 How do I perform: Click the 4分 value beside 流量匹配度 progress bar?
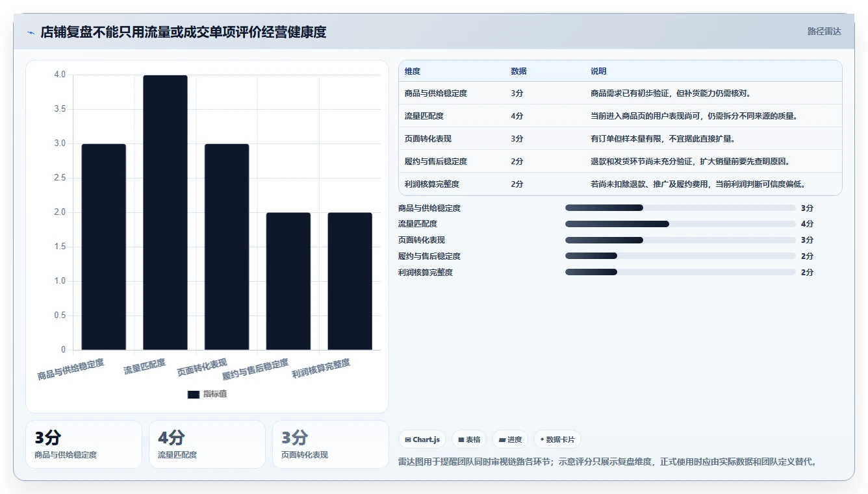click(807, 224)
